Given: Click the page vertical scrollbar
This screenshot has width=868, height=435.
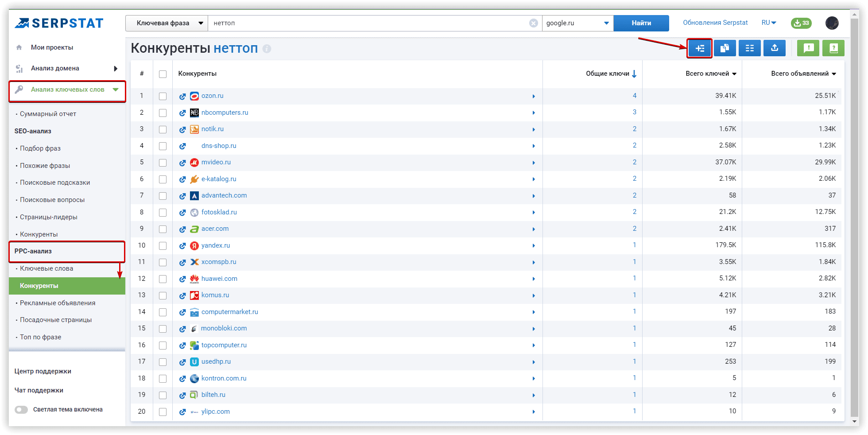Looking at the screenshot, I should click(x=855, y=217).
